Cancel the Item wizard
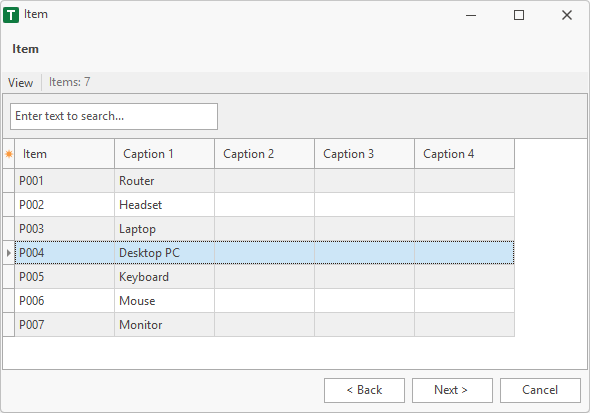Viewport: 590px width, 413px height. 540,390
